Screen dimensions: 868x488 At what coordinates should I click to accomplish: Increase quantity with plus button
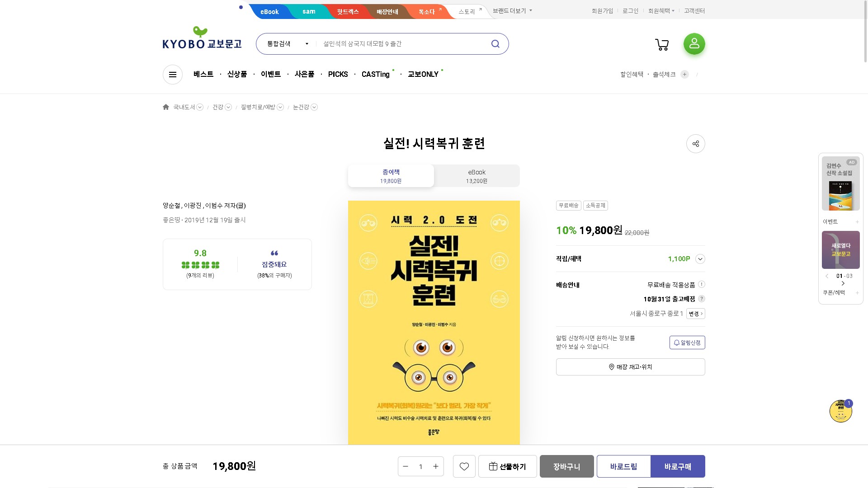coord(436,466)
